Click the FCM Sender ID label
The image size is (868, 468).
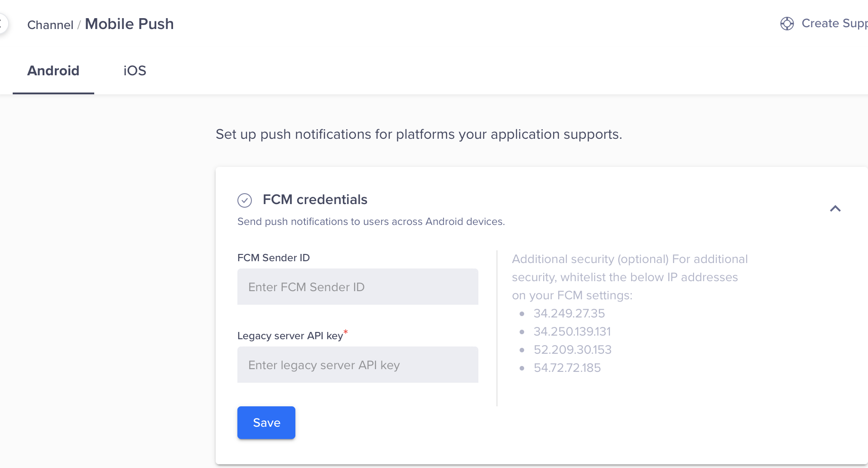coord(273,258)
